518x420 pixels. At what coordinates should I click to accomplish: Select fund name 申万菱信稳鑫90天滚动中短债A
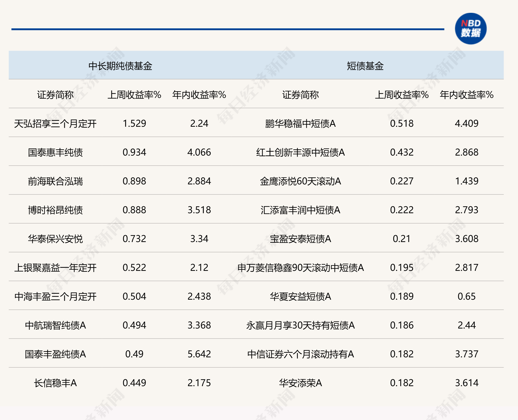pyautogui.click(x=300, y=267)
